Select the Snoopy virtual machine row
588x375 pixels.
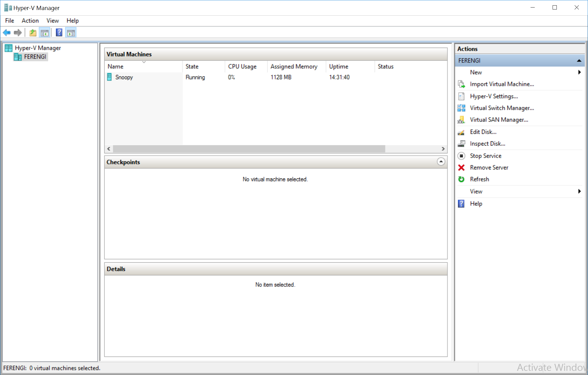pos(276,77)
